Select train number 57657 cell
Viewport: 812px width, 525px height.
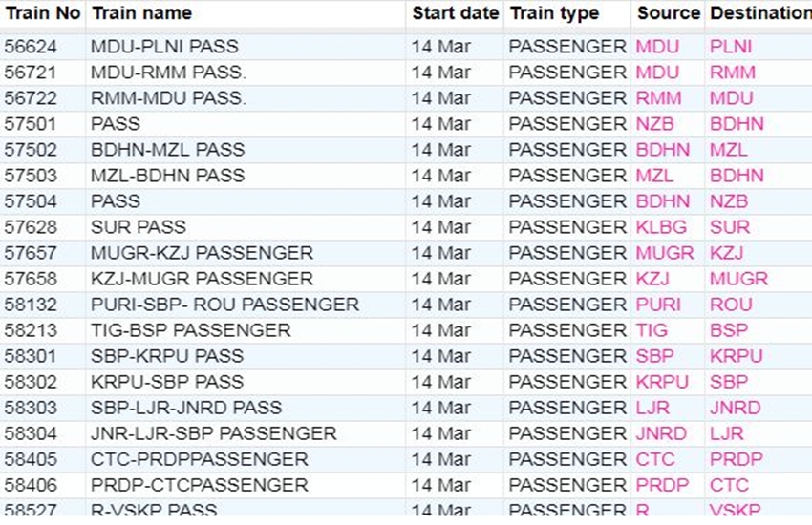[x=31, y=253]
